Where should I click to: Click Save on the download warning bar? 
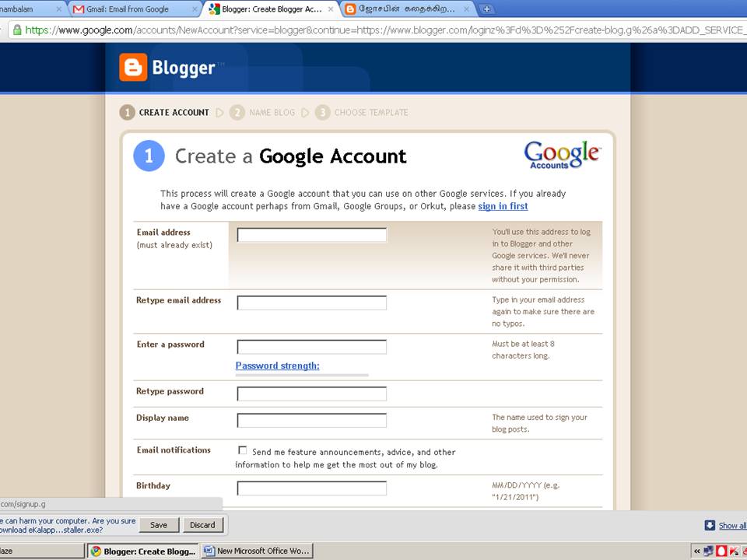159,525
